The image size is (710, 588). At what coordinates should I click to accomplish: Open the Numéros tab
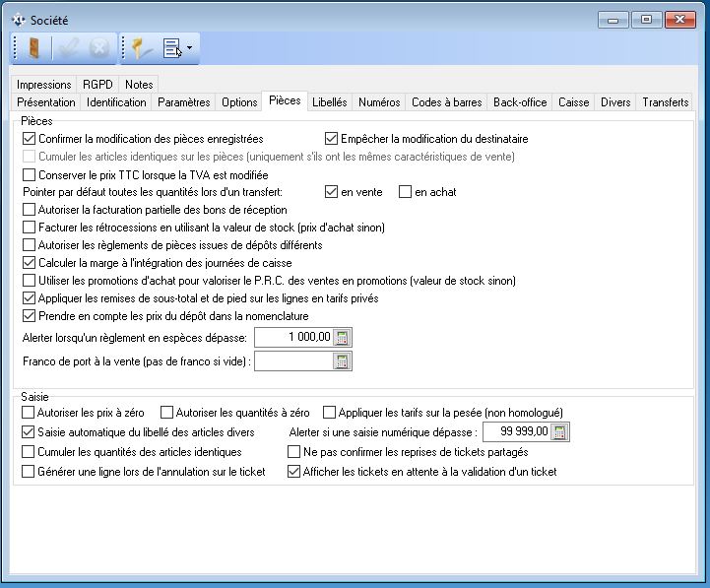[379, 102]
